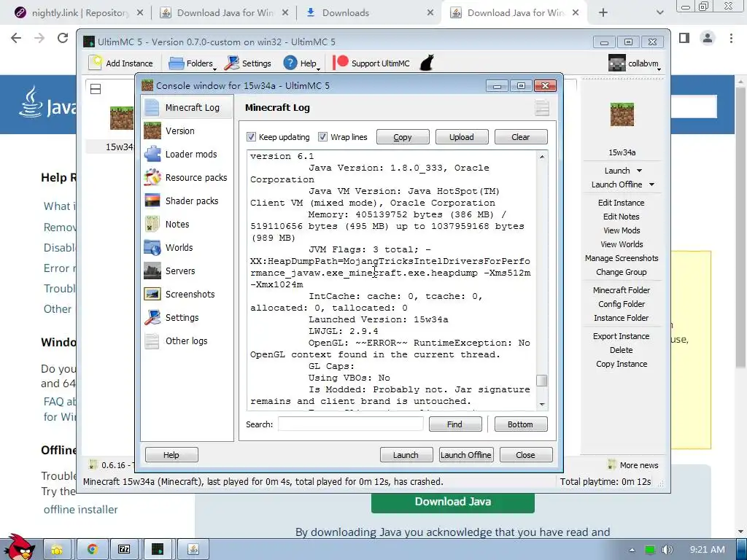Image resolution: width=747 pixels, height=560 pixels.
Task: Click the UltimMC cat icon in toolbar
Action: click(x=427, y=63)
